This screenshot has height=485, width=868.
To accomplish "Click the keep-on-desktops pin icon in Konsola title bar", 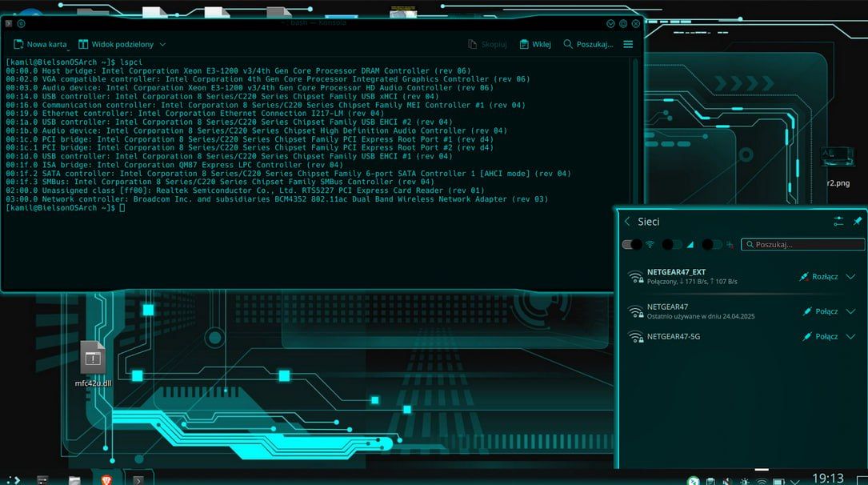I will (x=21, y=24).
